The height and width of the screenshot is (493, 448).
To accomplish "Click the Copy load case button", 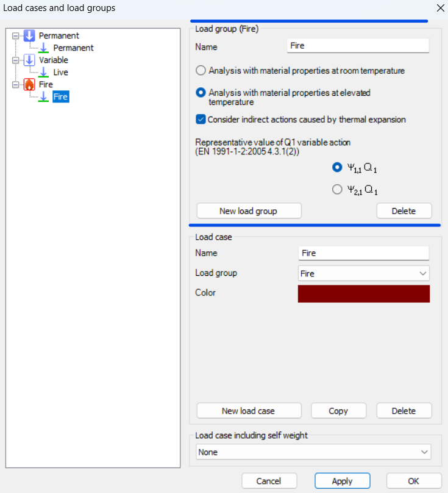I will (338, 411).
